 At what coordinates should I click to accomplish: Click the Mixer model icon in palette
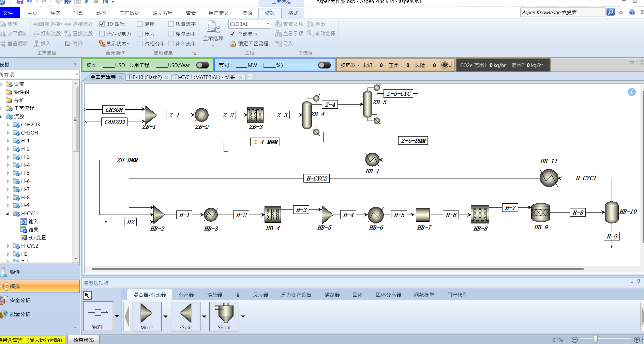pyautogui.click(x=147, y=316)
